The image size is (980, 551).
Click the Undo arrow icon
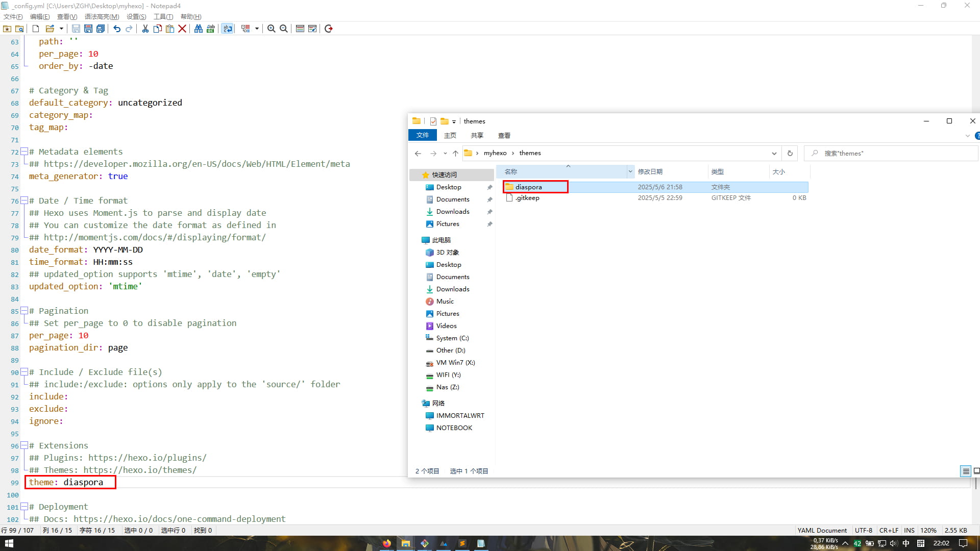coord(117,29)
